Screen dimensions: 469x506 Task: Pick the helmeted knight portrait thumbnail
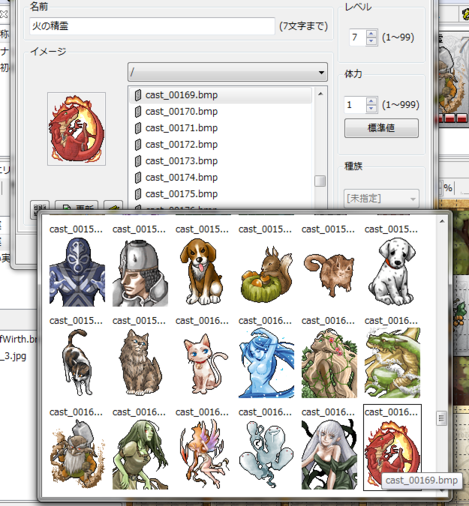click(x=140, y=273)
